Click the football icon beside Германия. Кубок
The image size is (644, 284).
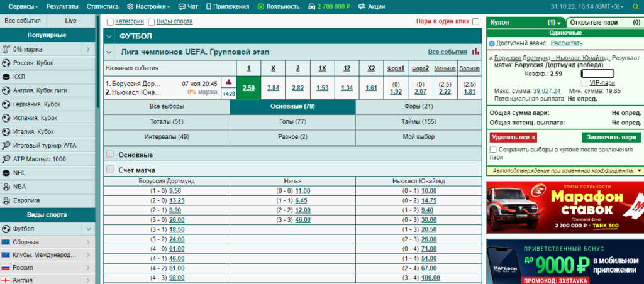[6, 104]
